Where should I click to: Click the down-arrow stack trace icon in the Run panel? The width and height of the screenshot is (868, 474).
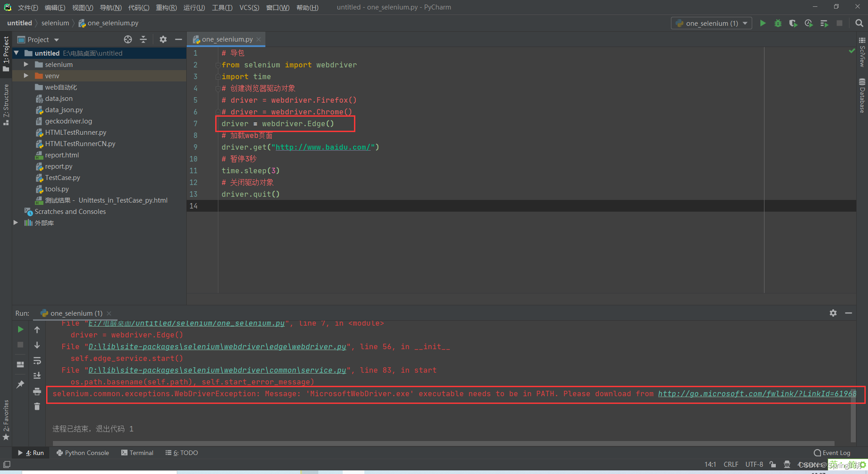[x=37, y=345]
